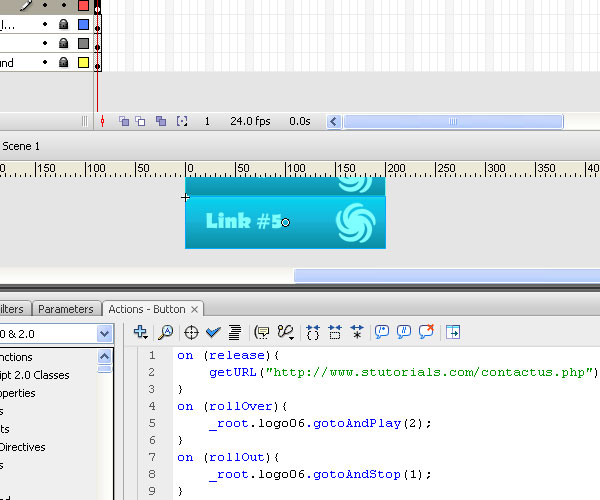Open the ActionScript "0 & 2.0" version dropdown

104,334
